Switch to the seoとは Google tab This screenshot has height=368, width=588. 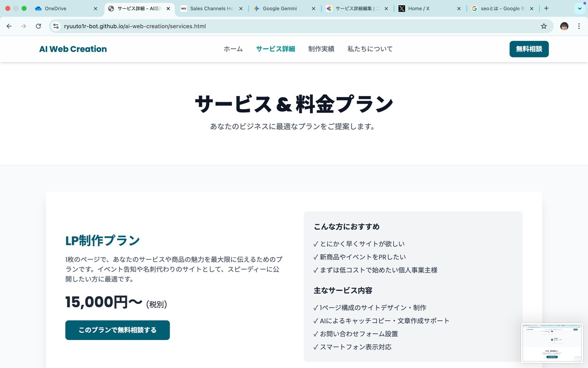click(503, 8)
